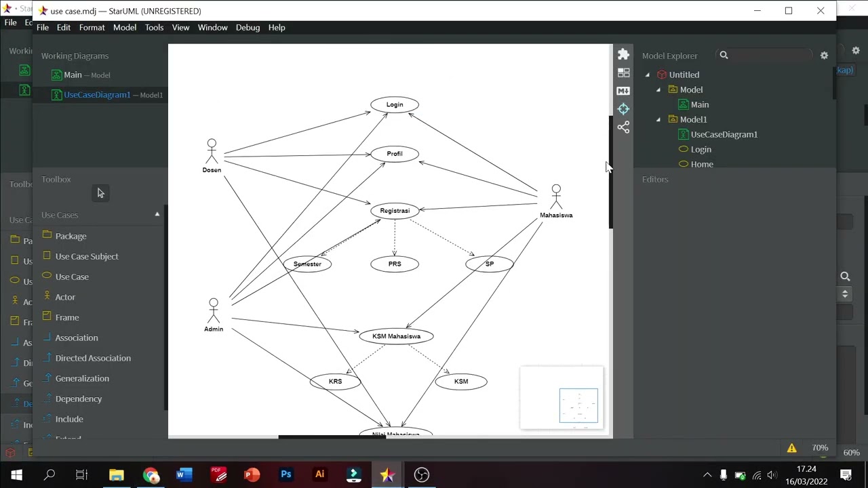Click the share icon in right strip

pyautogui.click(x=623, y=127)
